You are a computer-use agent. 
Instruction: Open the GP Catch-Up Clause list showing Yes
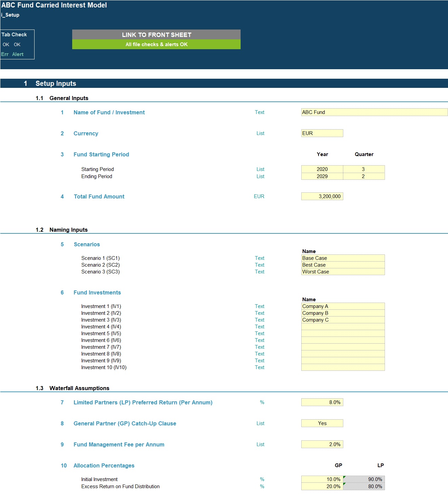pos(322,423)
